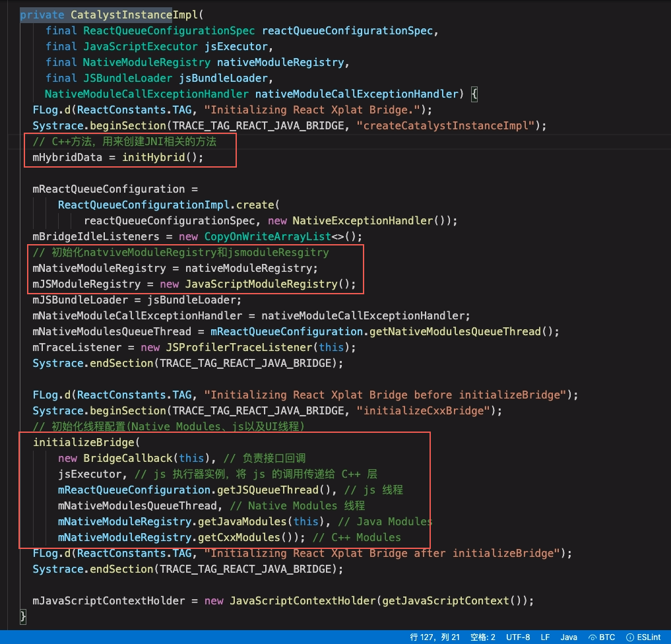Change the LF end-of-line sequence
The image size is (671, 644).
pos(545,637)
